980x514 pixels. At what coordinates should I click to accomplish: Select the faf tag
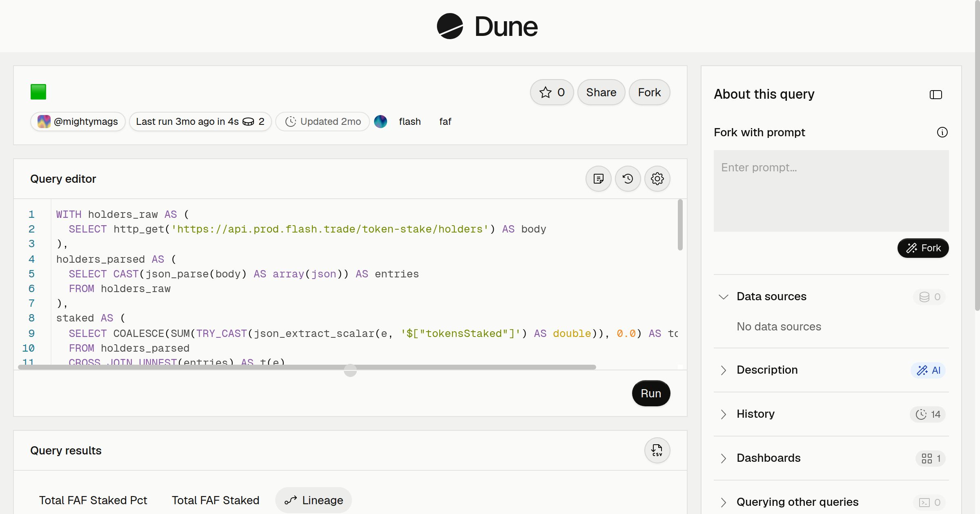coord(445,122)
